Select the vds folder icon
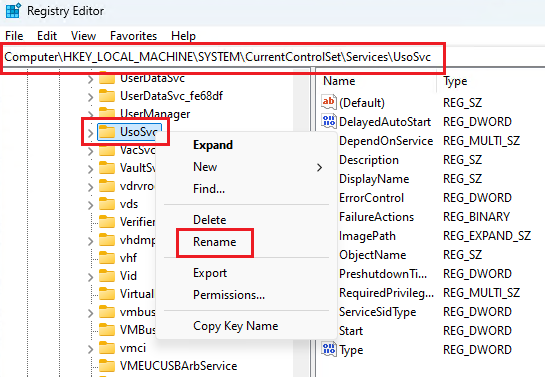This screenshot has width=545, height=377. 107,204
